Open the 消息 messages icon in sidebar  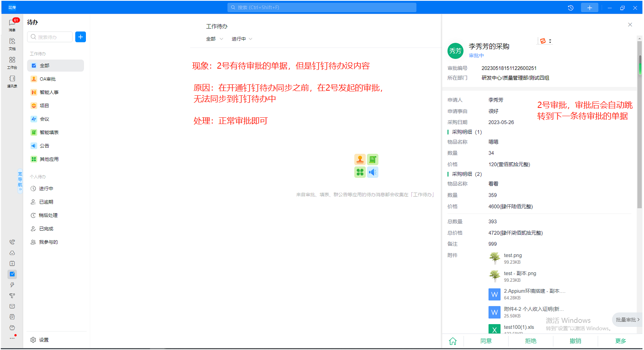tap(12, 24)
